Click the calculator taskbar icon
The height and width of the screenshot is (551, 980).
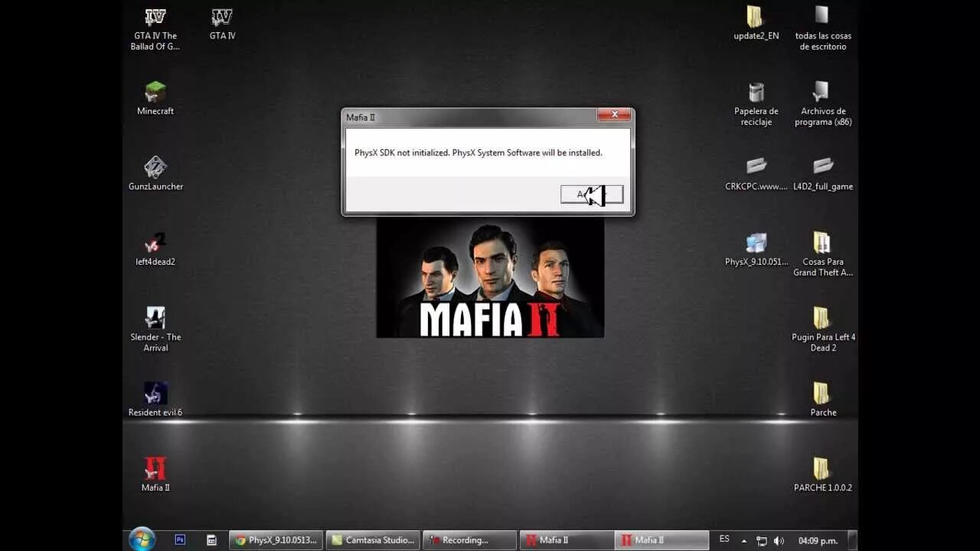click(x=212, y=540)
